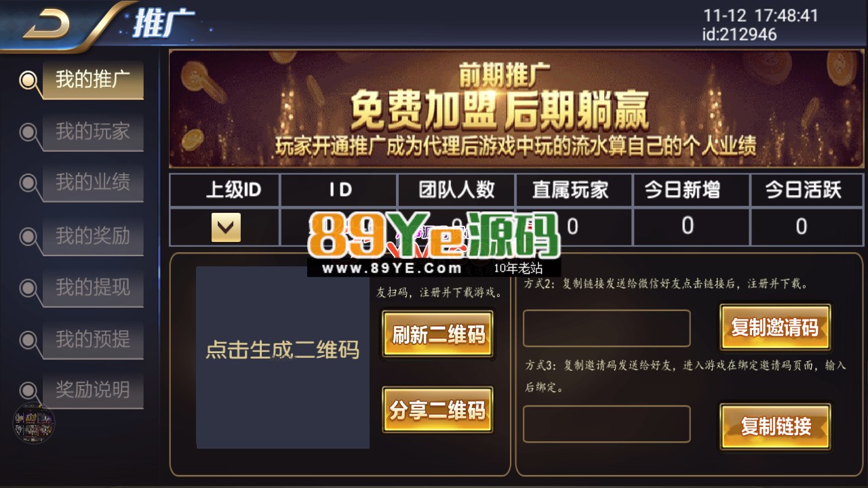Click the invite link field under 方式2
Viewport: 868px width, 488px height.
[606, 328]
